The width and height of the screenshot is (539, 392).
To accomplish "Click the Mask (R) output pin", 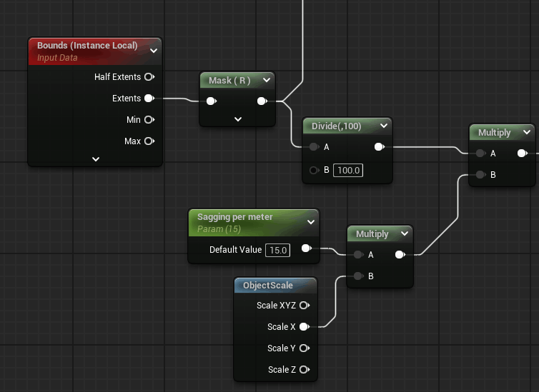I will [262, 101].
